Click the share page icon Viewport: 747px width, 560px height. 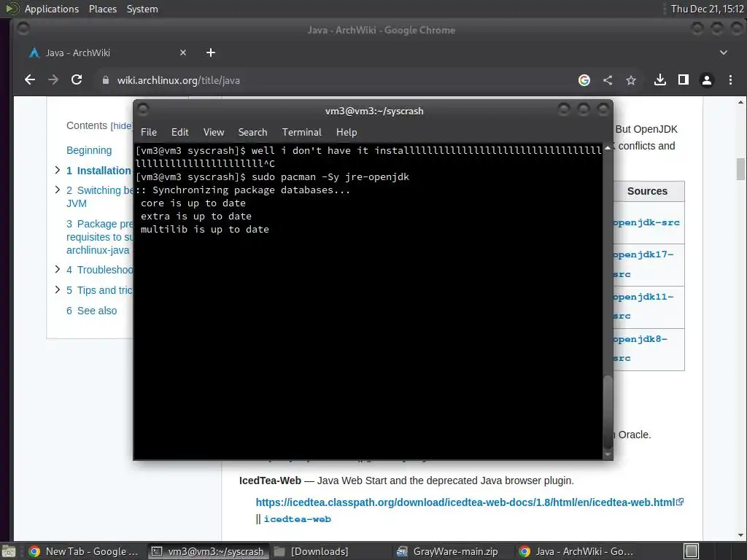(608, 80)
